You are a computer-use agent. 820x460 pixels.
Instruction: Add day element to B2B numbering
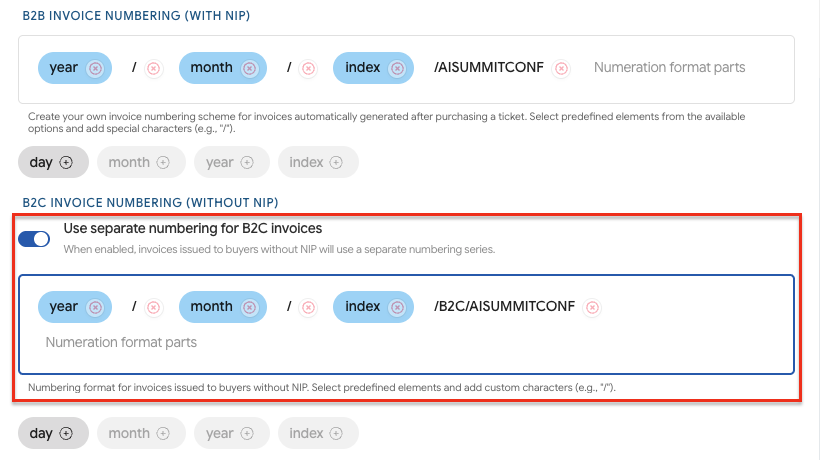[53, 162]
